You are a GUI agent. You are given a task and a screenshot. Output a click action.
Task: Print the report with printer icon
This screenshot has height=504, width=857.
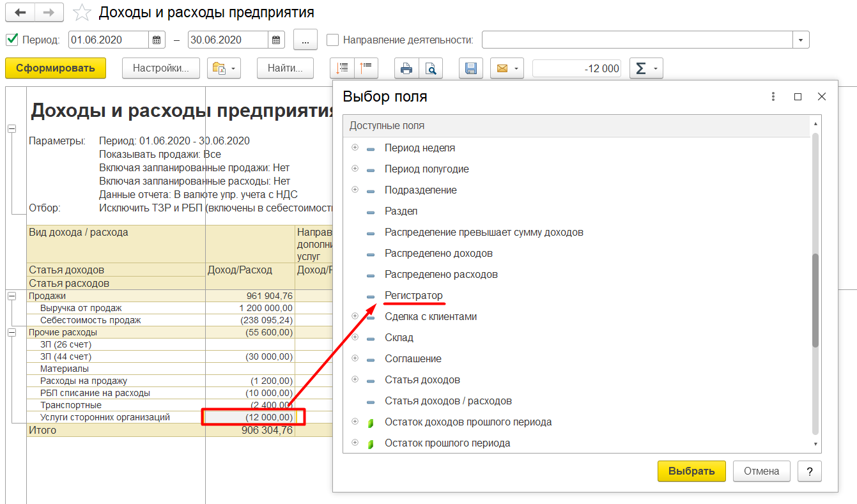pyautogui.click(x=406, y=68)
